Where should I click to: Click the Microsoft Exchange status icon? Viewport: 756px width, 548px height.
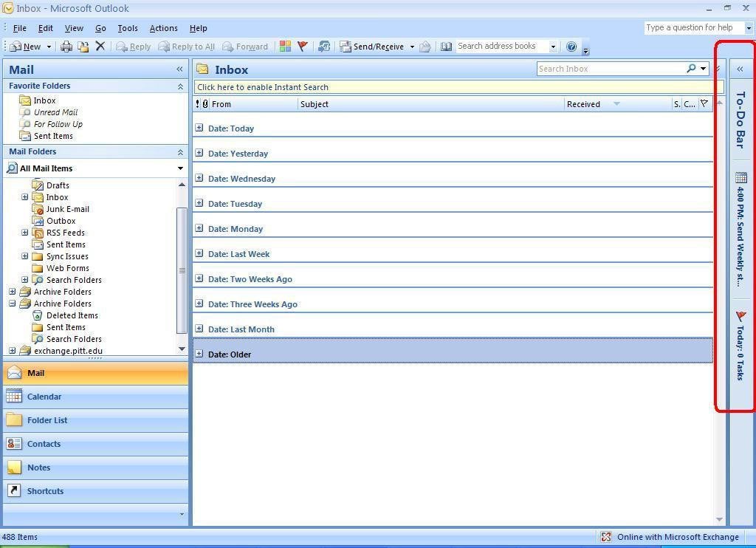(x=606, y=537)
